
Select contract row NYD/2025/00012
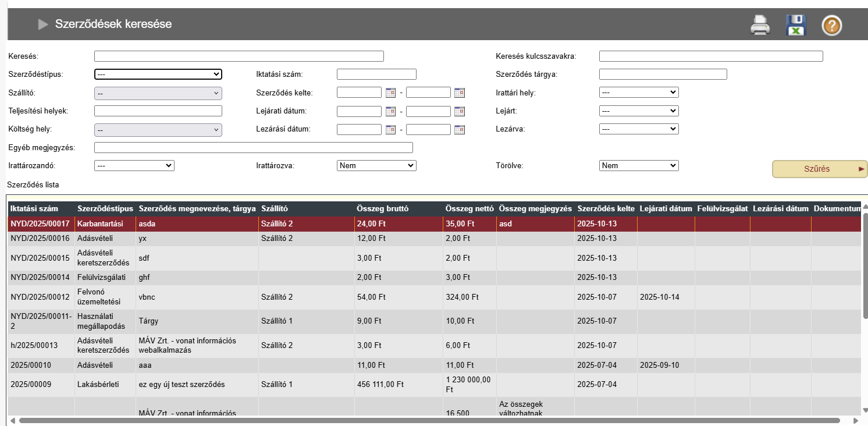click(x=434, y=297)
